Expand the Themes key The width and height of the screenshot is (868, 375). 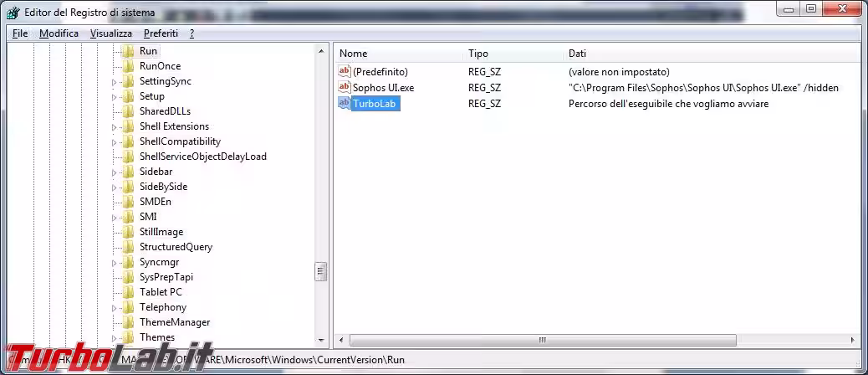coord(114,338)
